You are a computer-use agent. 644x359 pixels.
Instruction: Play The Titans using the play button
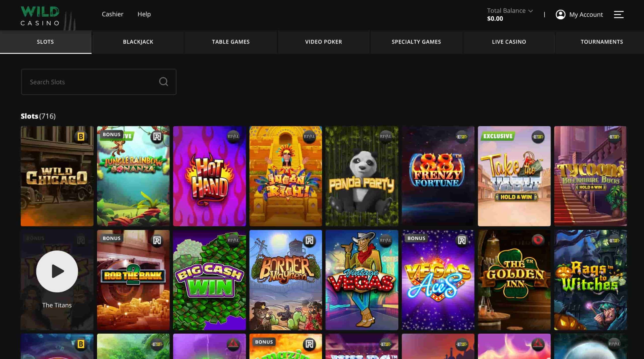pyautogui.click(x=57, y=271)
